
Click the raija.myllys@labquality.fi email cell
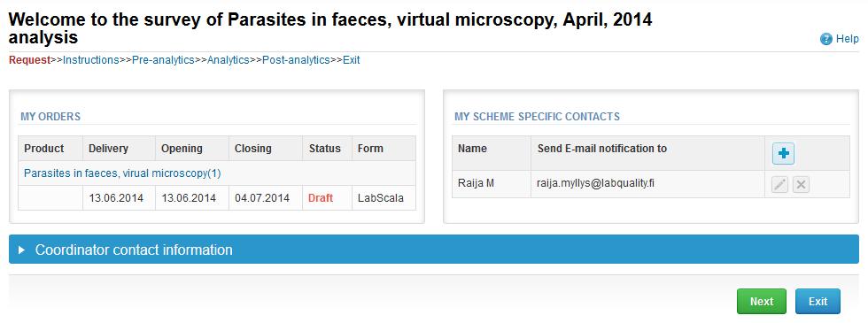click(647, 184)
